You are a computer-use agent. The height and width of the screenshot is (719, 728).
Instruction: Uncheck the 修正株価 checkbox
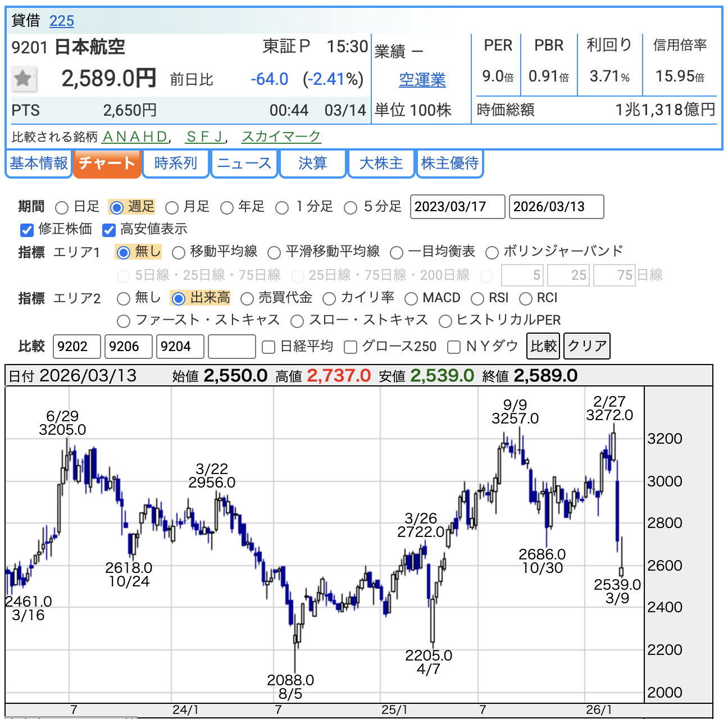27,230
